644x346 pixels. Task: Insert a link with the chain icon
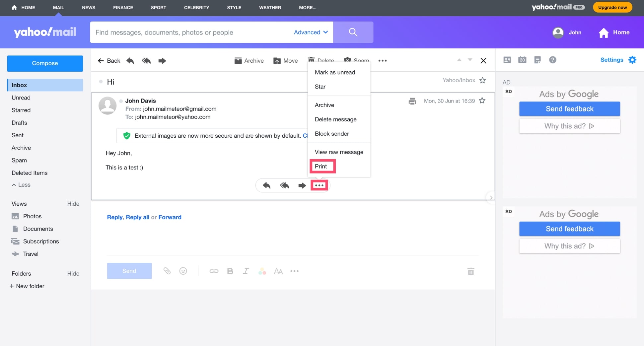tap(214, 271)
